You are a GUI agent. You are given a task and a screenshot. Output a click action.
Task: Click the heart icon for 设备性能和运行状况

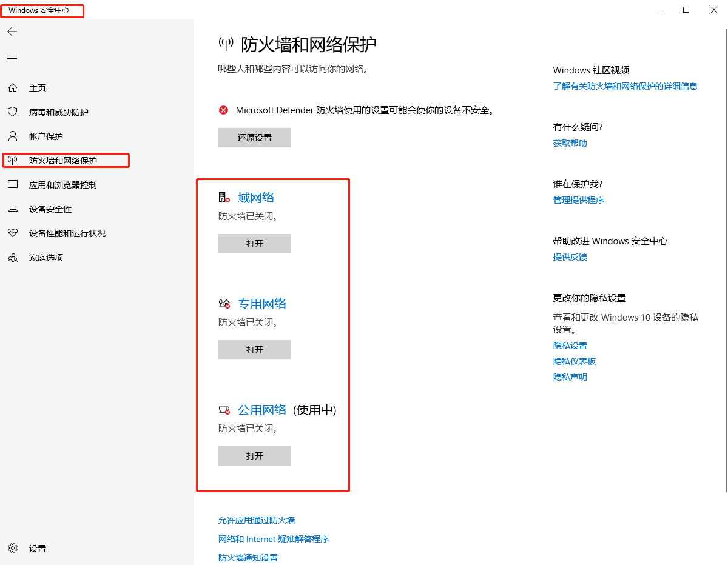click(13, 233)
